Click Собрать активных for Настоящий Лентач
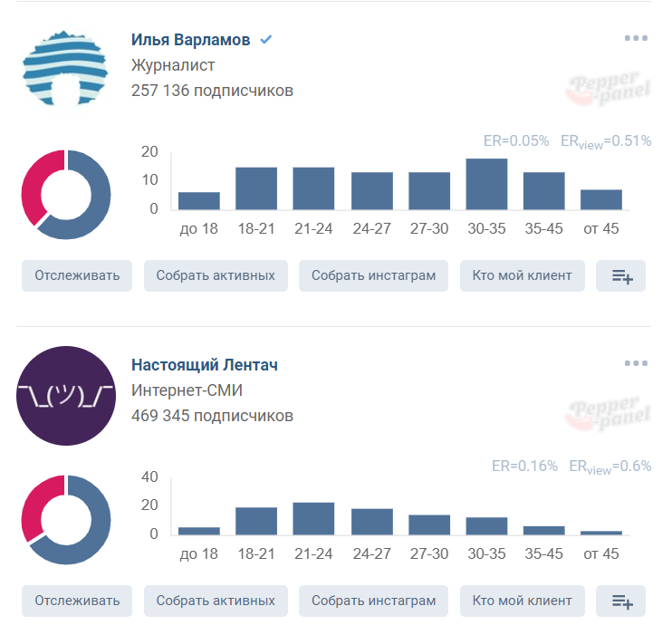This screenshot has width=672, height=635. coord(216,601)
